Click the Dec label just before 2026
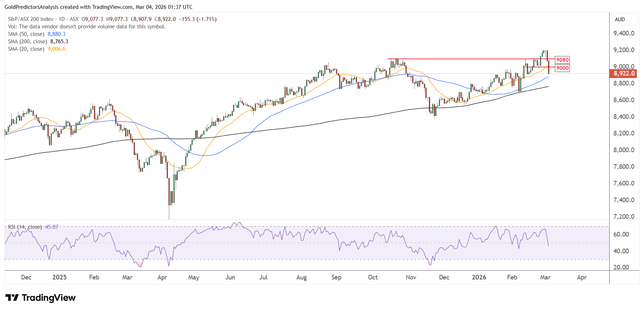 (444, 277)
